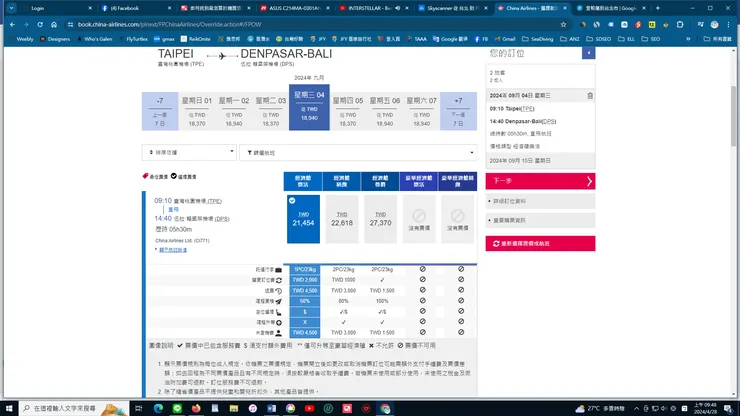This screenshot has height=416, width=740.
Task: Bookmark this page with star icon
Action: pos(563,25)
